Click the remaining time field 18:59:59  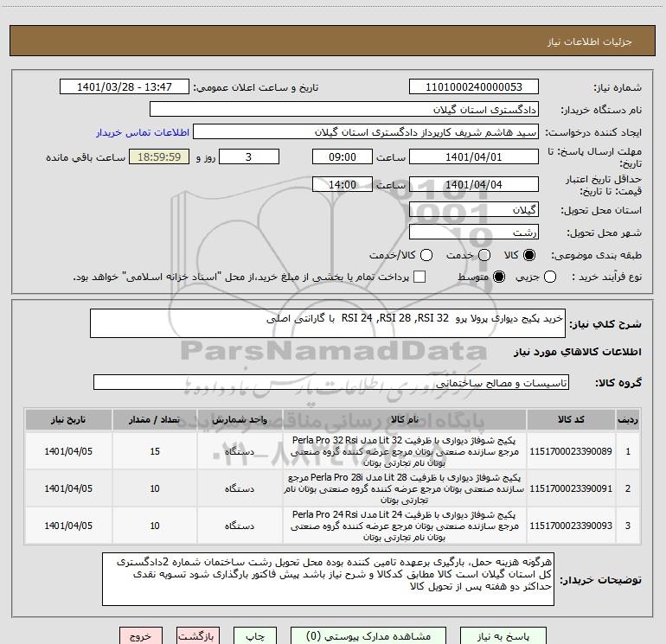pos(159,156)
